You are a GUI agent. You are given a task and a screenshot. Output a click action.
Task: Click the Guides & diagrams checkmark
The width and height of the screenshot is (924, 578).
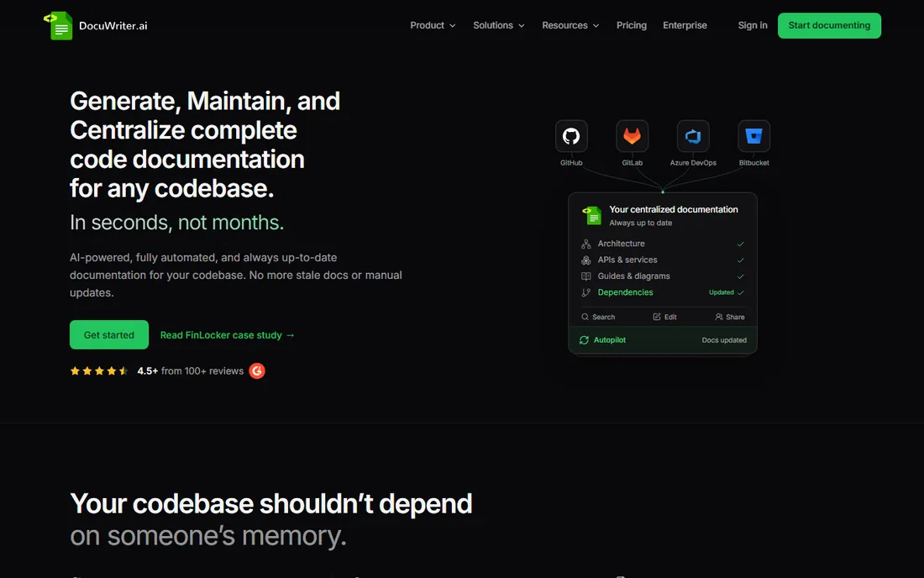point(740,276)
